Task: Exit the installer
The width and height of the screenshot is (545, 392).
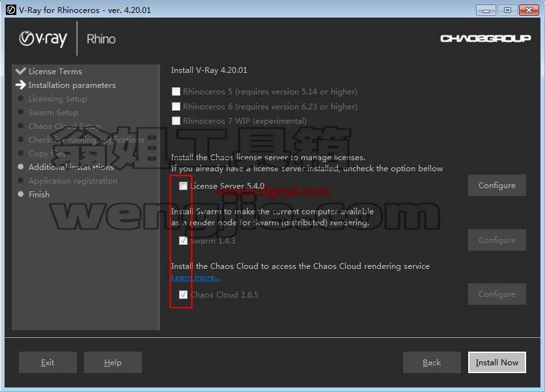Action: click(48, 363)
